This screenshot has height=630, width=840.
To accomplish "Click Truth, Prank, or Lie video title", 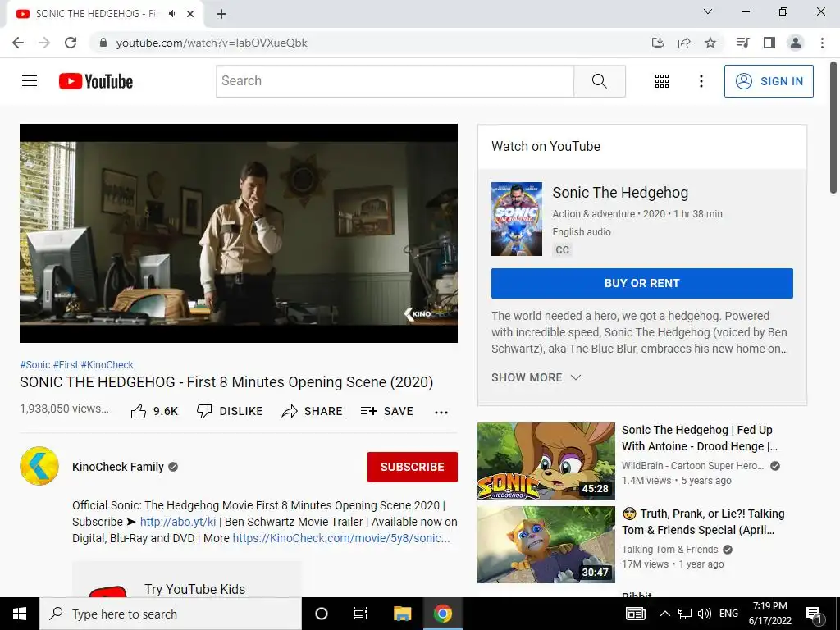I will [x=703, y=521].
